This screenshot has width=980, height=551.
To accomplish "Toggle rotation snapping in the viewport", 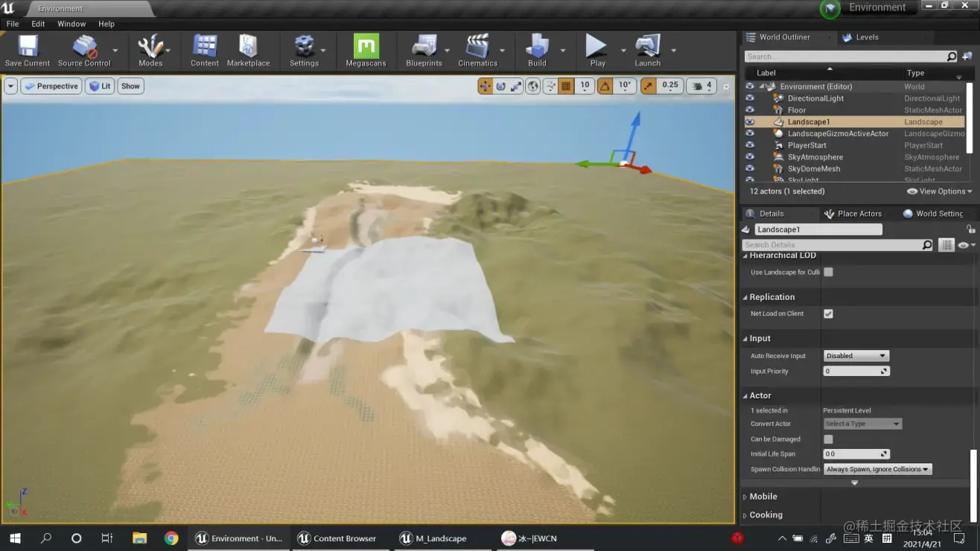I will tap(606, 86).
